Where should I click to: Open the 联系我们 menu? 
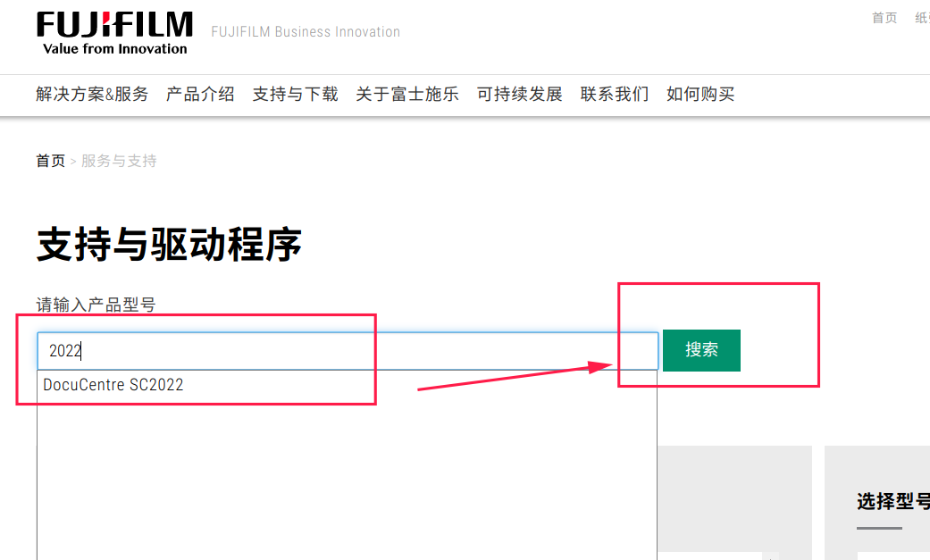coord(615,94)
